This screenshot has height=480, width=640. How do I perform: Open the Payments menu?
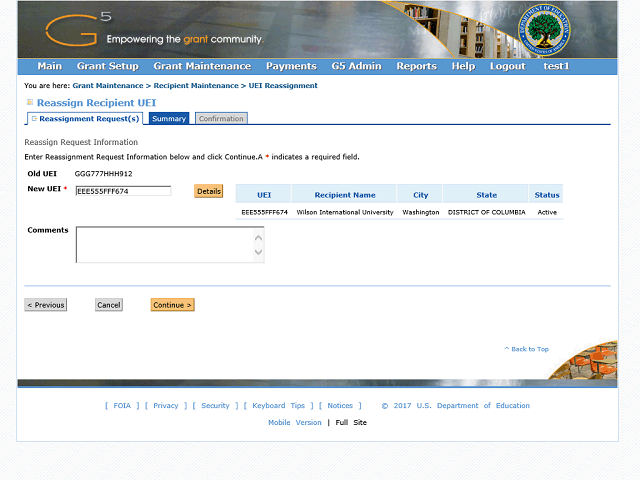coord(291,67)
